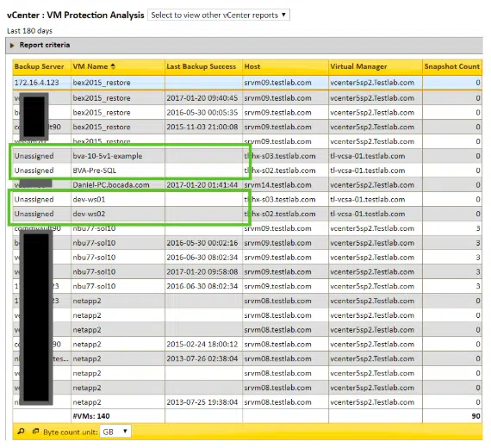Click bex2015_restore in the 172.16.4.123 row
Screen dimensions: 491x448
pyautogui.click(x=102, y=83)
